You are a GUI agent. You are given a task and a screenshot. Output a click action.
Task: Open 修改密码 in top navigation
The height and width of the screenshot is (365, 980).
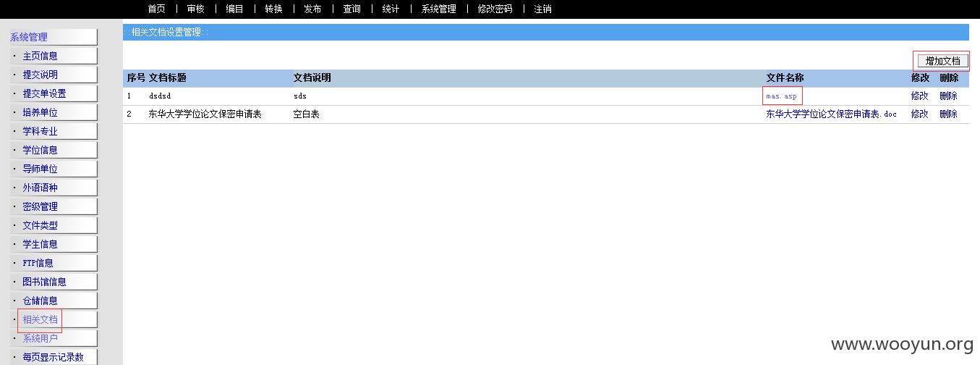tap(495, 9)
